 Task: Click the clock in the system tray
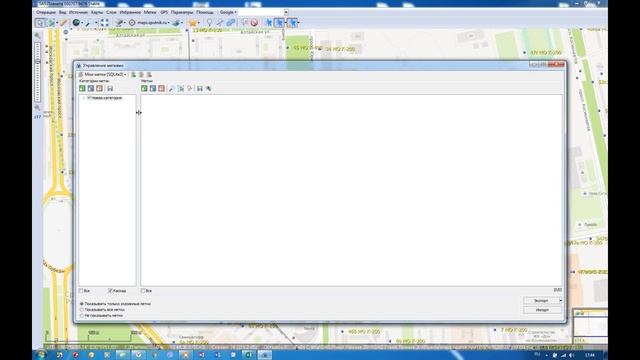[589, 355]
